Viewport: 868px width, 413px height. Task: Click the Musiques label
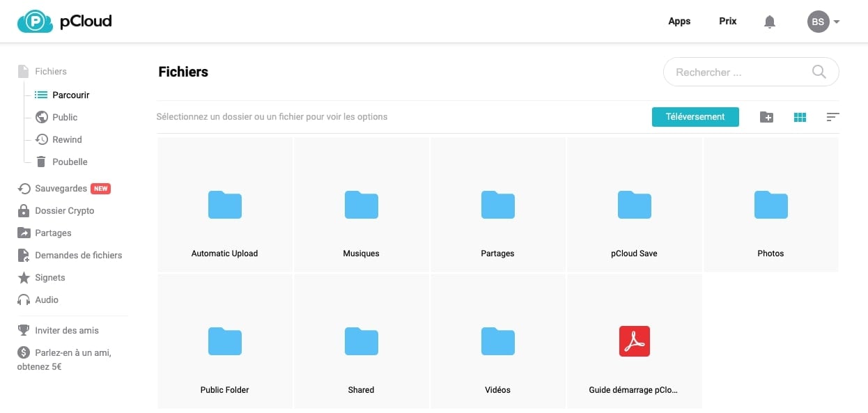coord(362,254)
